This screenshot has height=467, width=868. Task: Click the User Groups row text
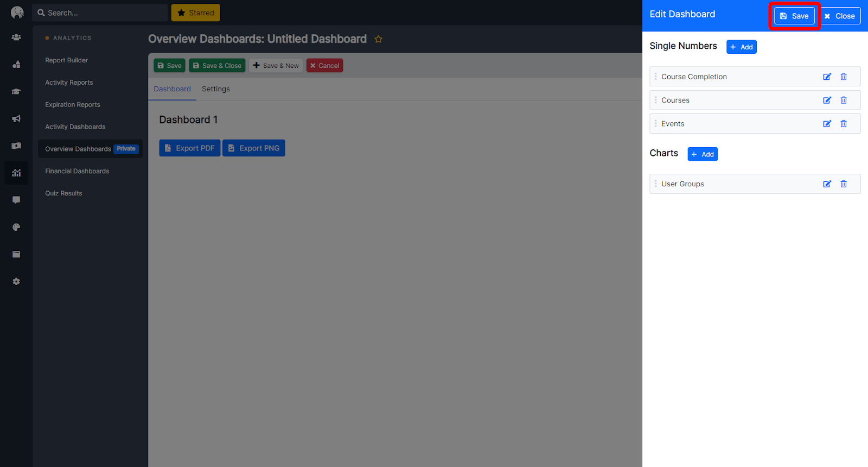pos(682,184)
